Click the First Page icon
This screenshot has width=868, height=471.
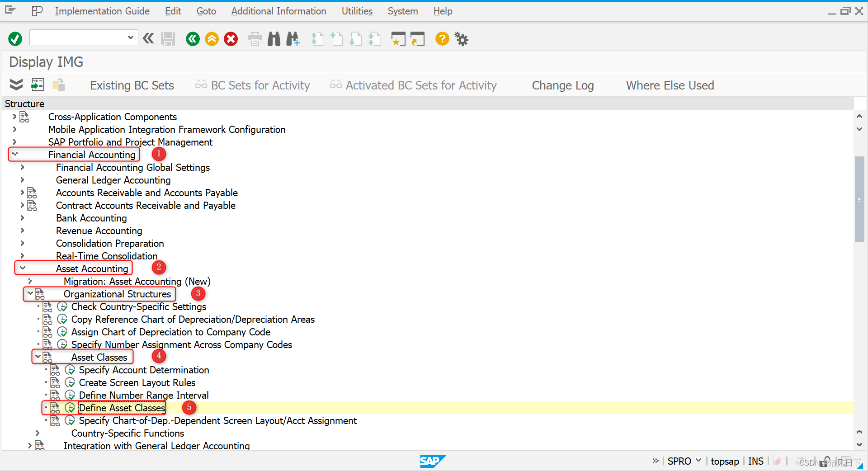pos(318,39)
